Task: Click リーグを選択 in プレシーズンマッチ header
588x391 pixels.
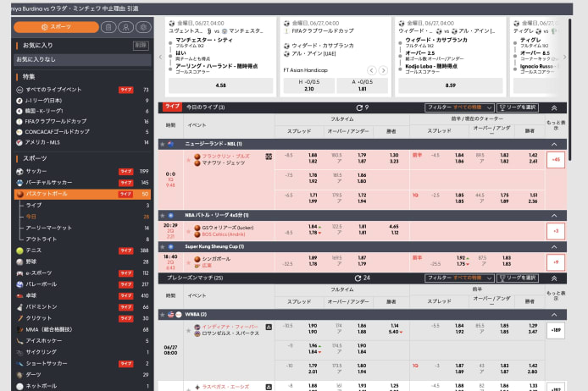Action: click(x=518, y=278)
